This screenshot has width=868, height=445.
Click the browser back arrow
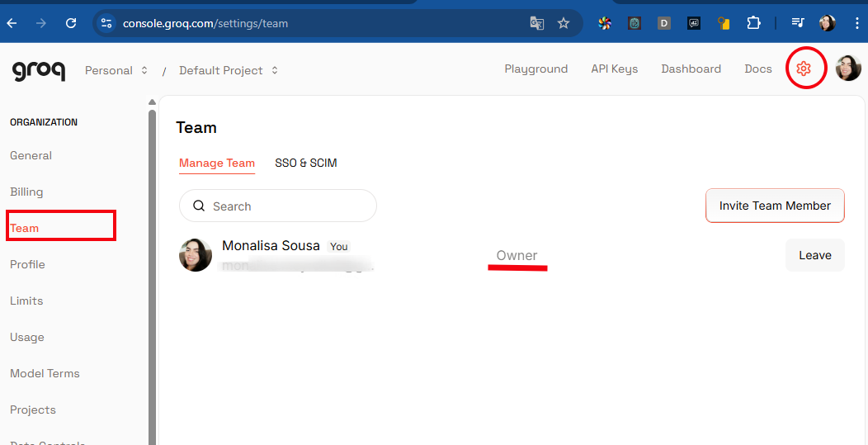12,23
